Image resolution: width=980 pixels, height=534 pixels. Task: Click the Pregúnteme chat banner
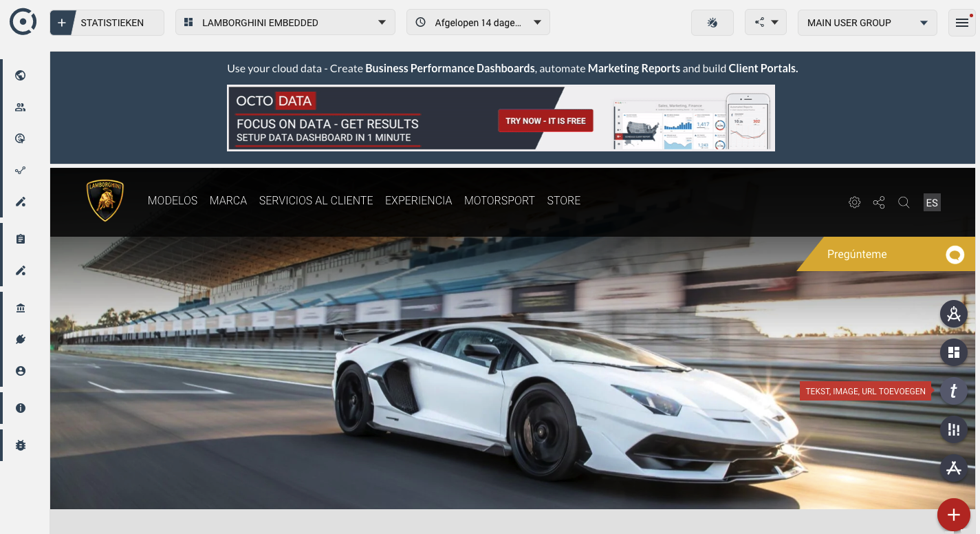coord(886,254)
